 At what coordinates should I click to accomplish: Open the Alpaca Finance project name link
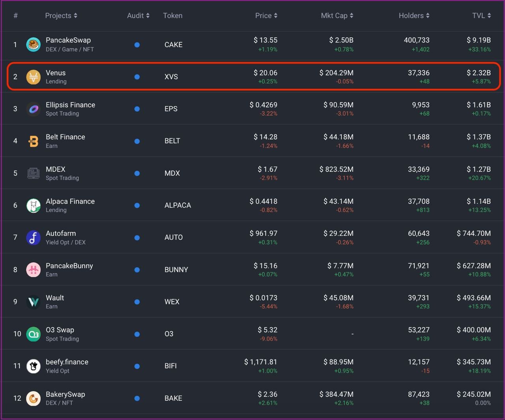(70, 201)
